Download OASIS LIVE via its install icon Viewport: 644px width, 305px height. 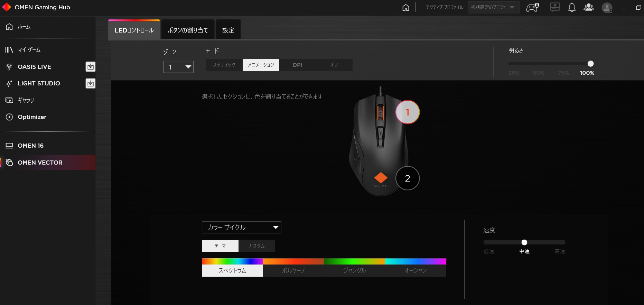pos(91,67)
